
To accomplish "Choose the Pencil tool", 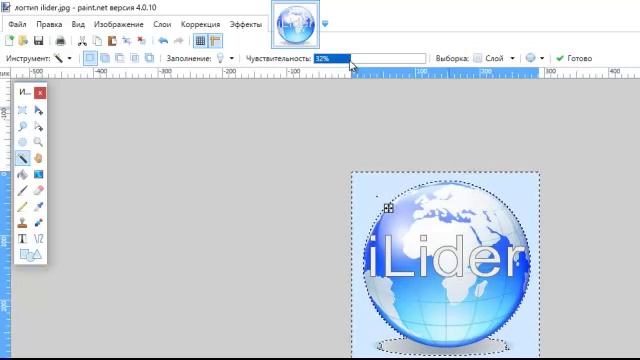I will click(x=22, y=207).
